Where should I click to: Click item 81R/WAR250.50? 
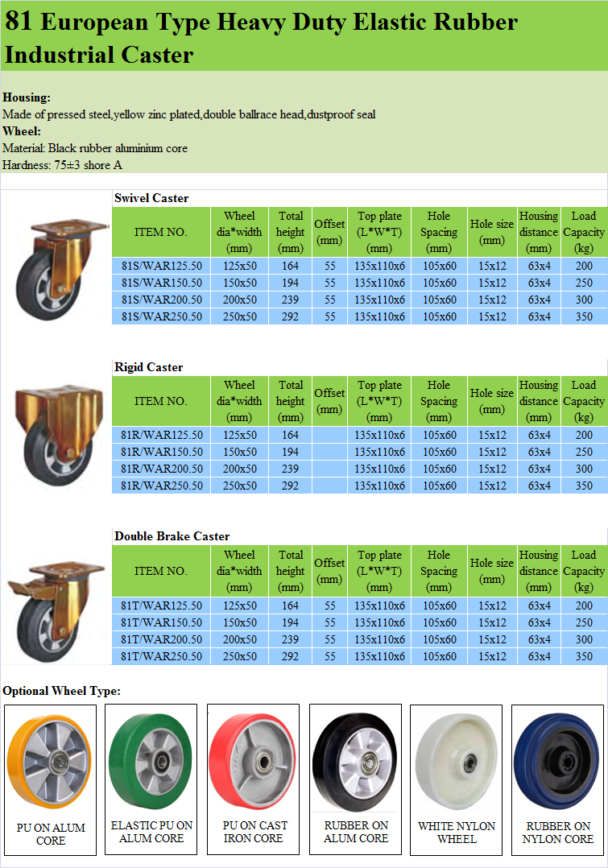coord(161,486)
